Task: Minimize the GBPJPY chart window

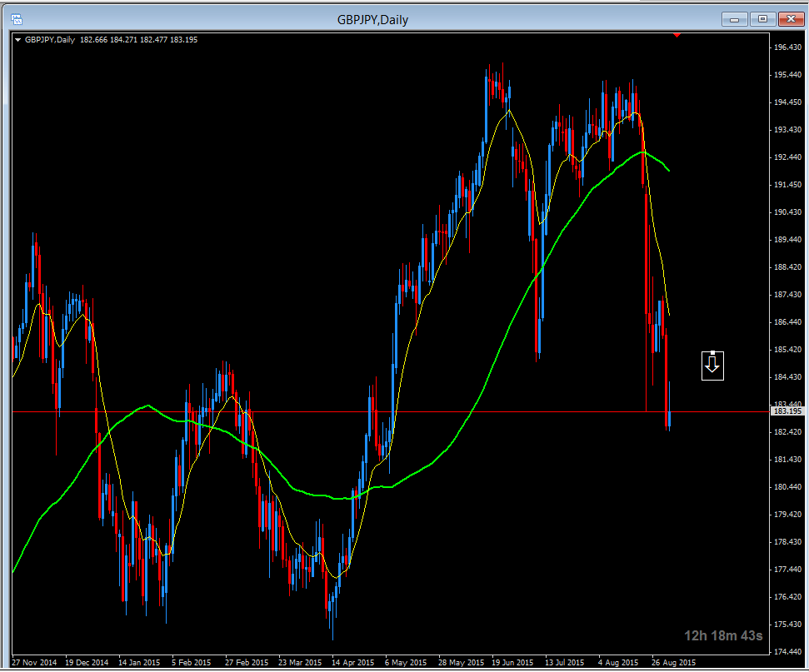Action: (x=734, y=18)
